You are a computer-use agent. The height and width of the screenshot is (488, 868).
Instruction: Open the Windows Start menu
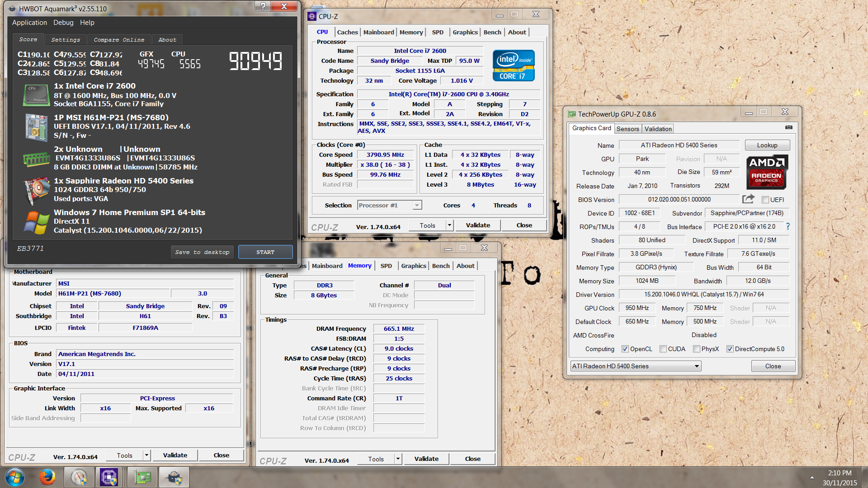click(x=15, y=477)
